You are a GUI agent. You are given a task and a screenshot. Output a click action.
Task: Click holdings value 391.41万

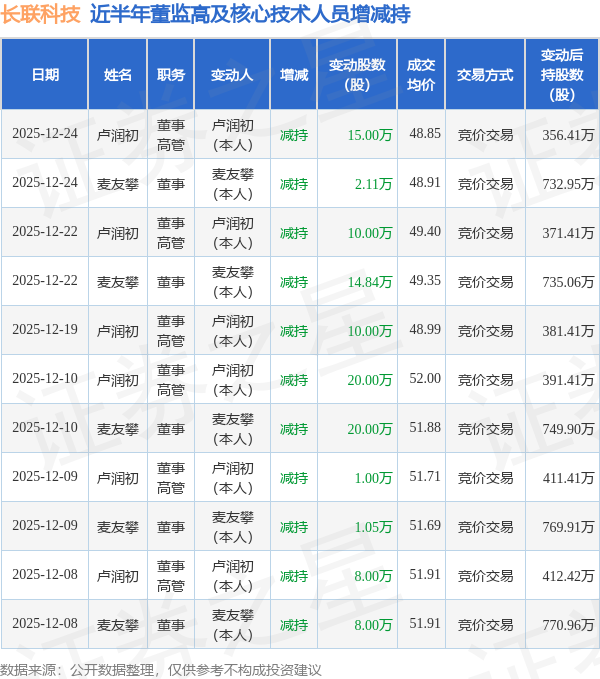(x=568, y=380)
